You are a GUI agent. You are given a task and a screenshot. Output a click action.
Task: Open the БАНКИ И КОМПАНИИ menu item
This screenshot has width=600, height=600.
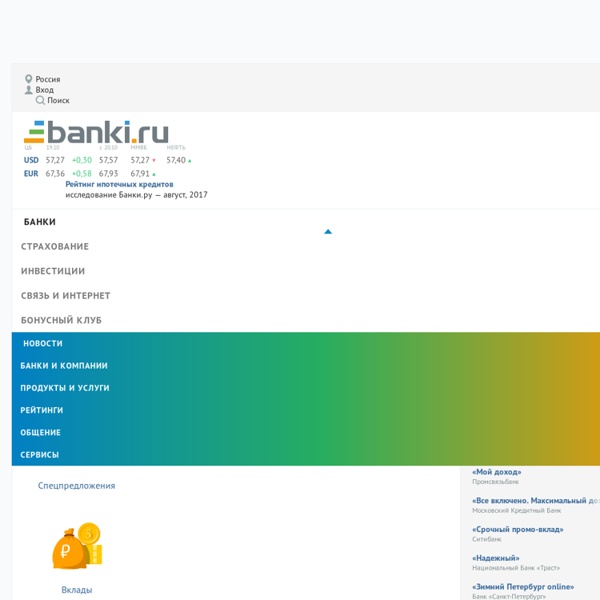64,366
